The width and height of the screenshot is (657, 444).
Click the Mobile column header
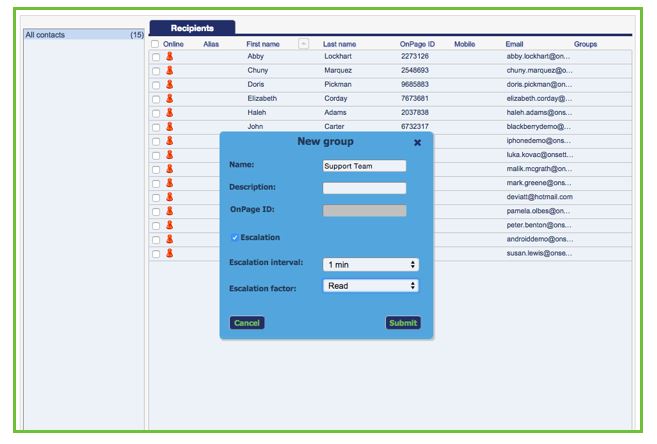pyautogui.click(x=465, y=44)
